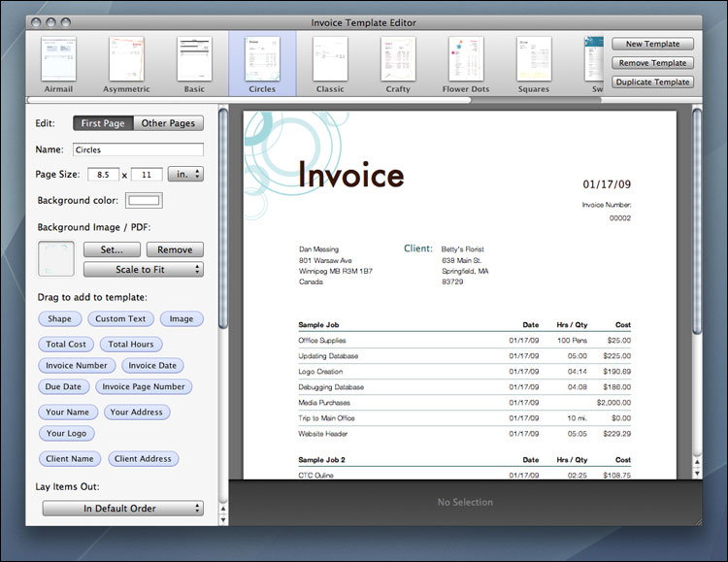Select the Classic template icon
The height and width of the screenshot is (562, 728).
coord(330,60)
